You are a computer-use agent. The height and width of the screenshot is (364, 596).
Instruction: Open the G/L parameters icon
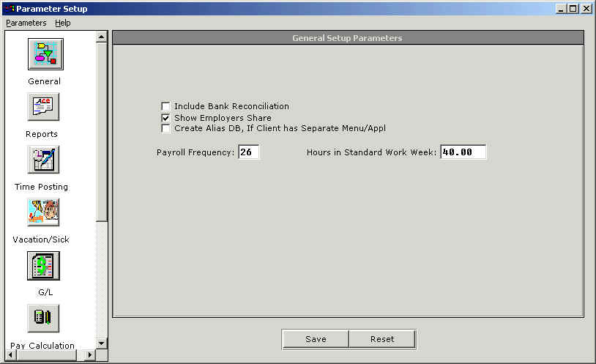coord(43,265)
